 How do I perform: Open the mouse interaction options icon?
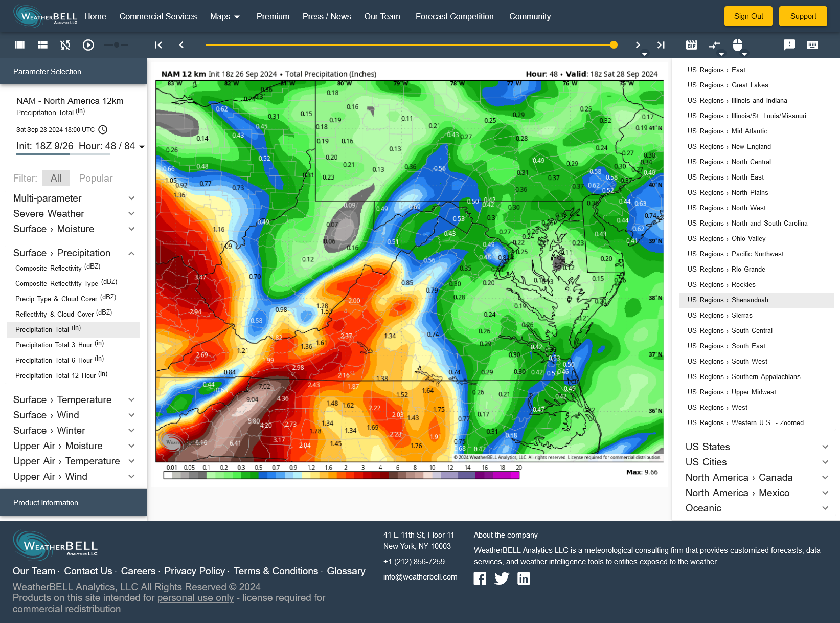[x=738, y=45]
